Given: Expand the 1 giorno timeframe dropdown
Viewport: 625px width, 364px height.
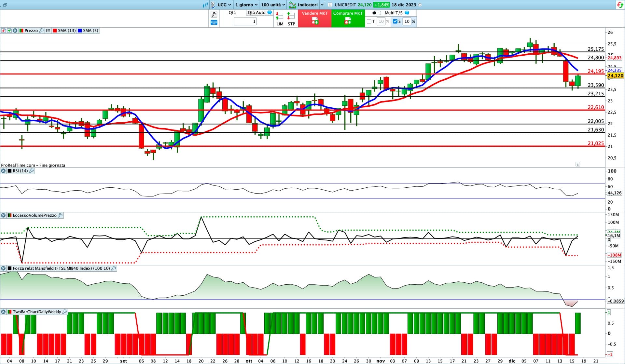Looking at the screenshot, I should (x=246, y=5).
